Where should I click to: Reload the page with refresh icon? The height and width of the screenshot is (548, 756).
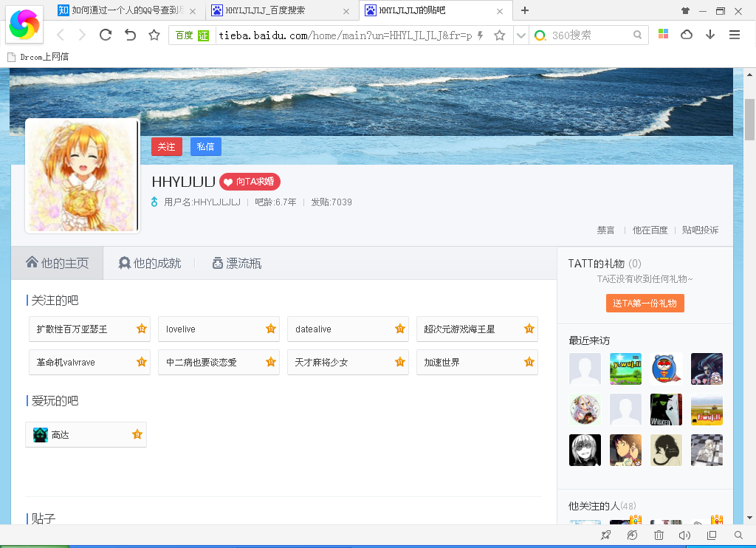coord(106,35)
